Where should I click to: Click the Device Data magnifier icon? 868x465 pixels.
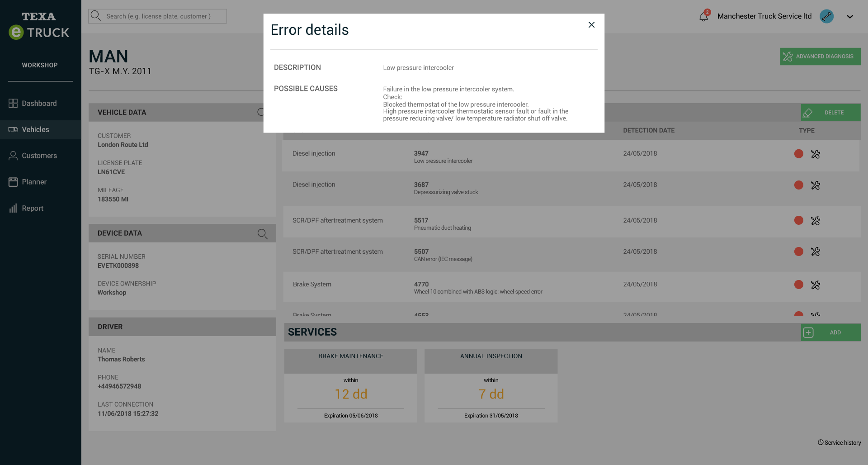263,233
